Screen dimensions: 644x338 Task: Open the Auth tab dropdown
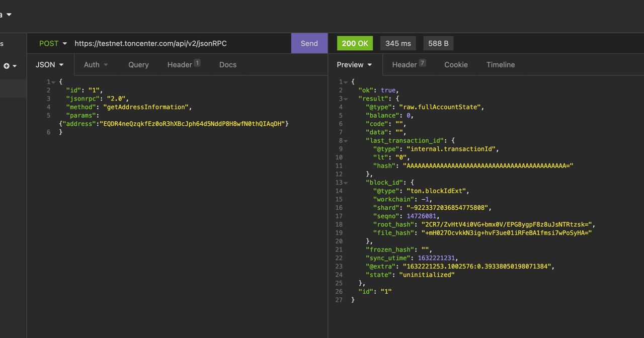(x=96, y=64)
